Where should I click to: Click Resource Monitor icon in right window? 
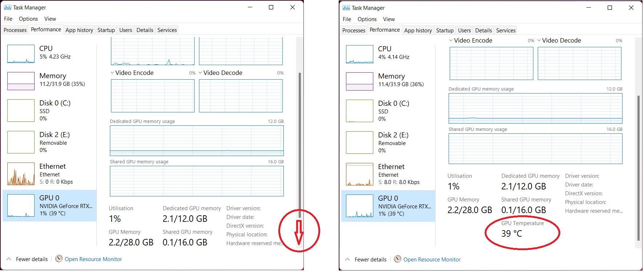398,259
